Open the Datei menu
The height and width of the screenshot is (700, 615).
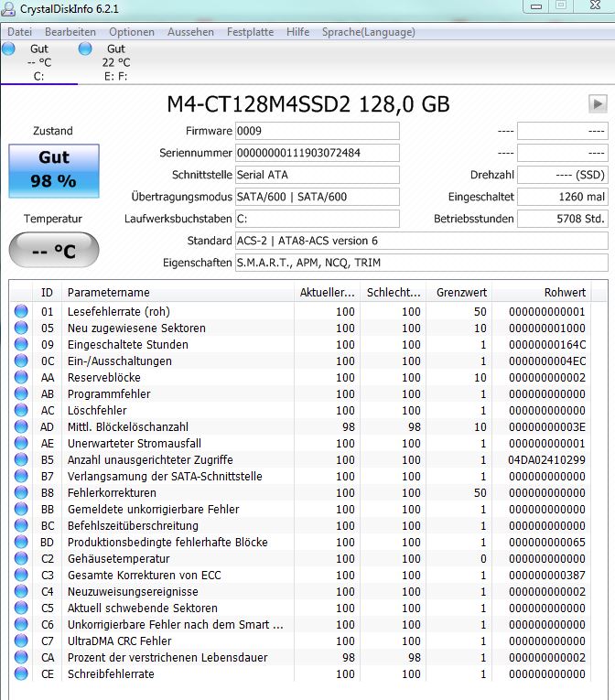(19, 32)
